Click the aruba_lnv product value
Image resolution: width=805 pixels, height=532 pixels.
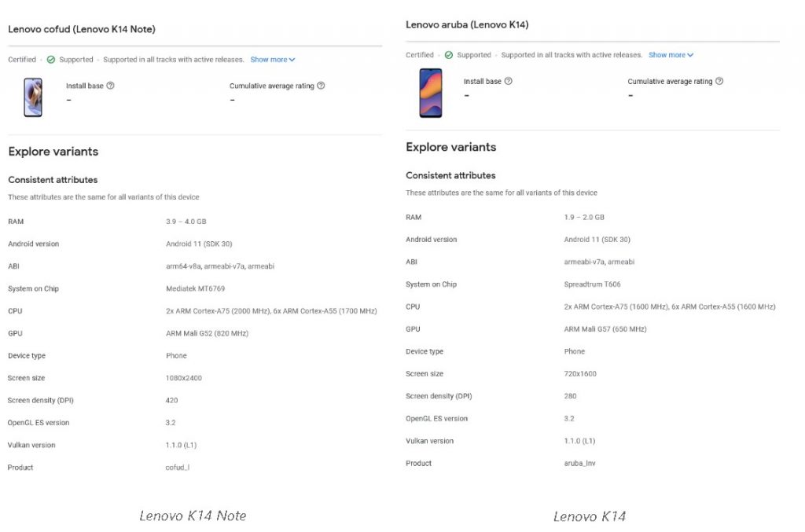(x=579, y=464)
